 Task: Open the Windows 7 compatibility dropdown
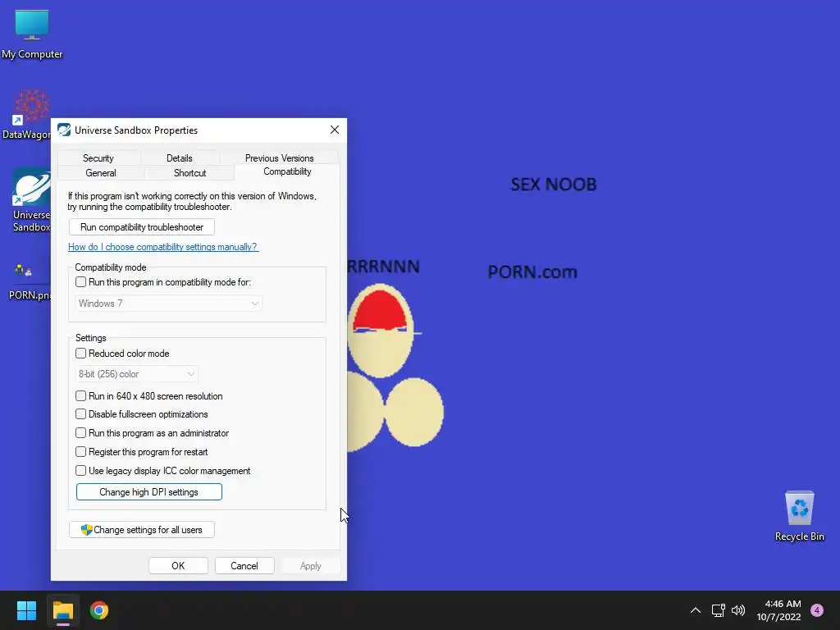coord(168,304)
